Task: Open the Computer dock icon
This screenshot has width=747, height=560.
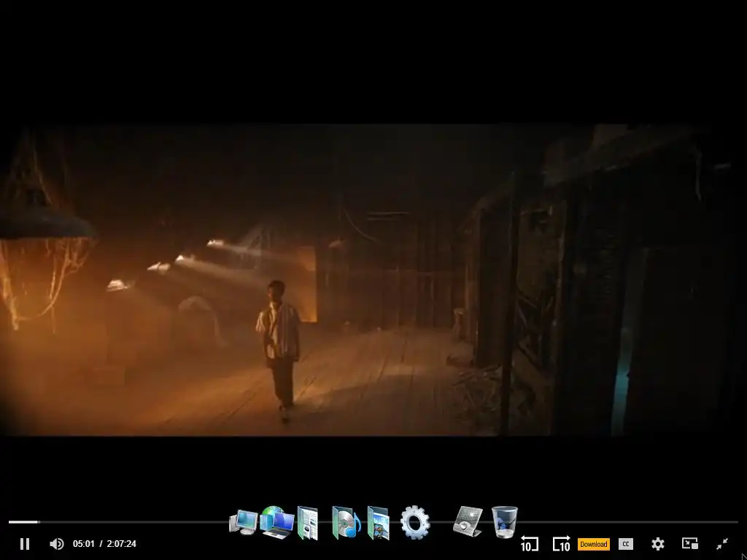Action: (x=244, y=522)
